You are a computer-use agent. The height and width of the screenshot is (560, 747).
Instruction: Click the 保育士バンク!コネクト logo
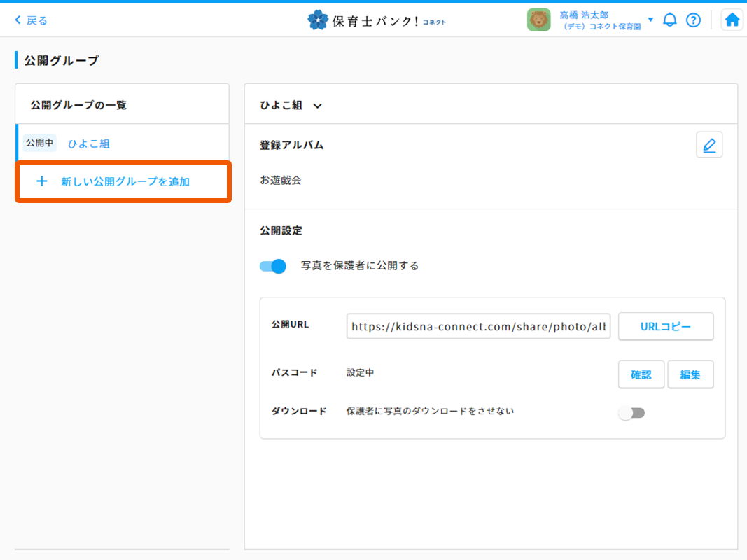point(377,20)
